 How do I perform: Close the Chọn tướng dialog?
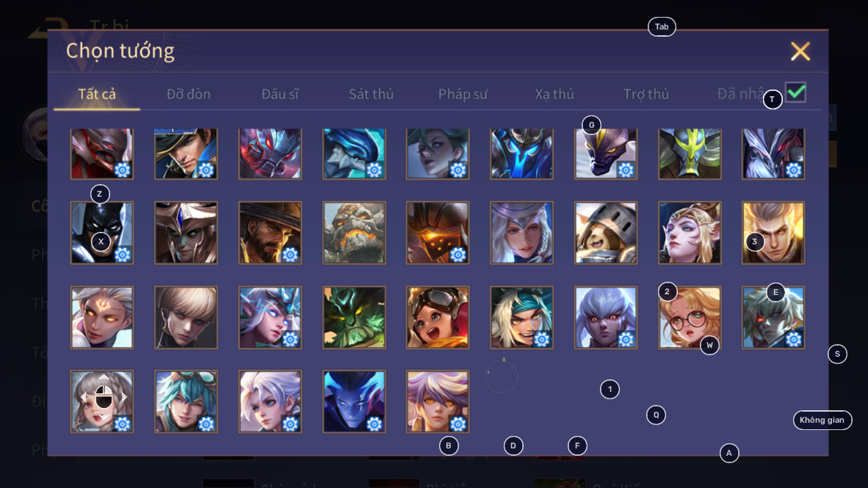coord(800,51)
